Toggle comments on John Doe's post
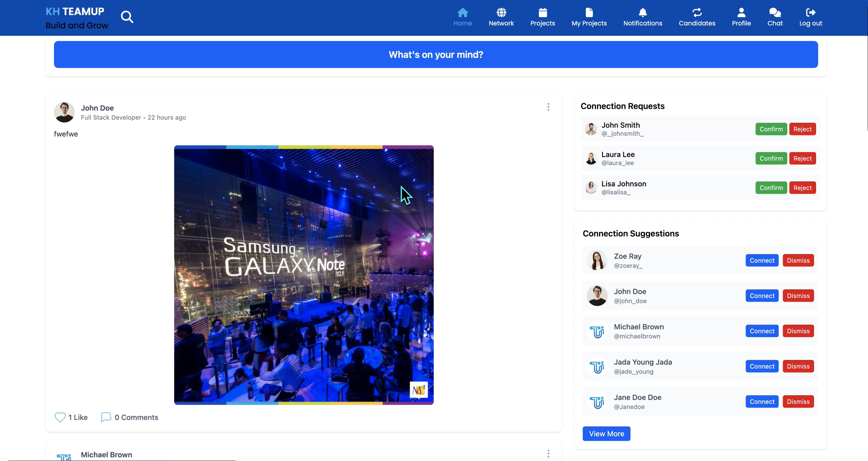 (x=106, y=417)
